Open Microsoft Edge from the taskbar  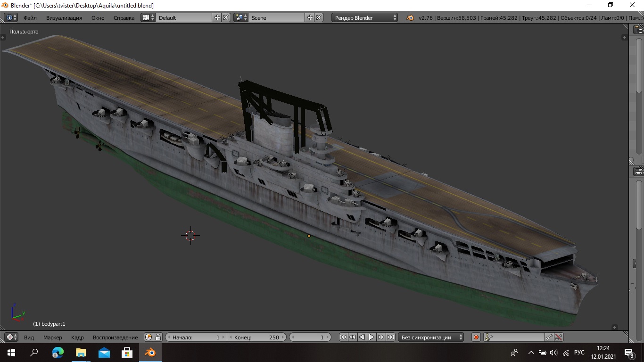pyautogui.click(x=58, y=353)
